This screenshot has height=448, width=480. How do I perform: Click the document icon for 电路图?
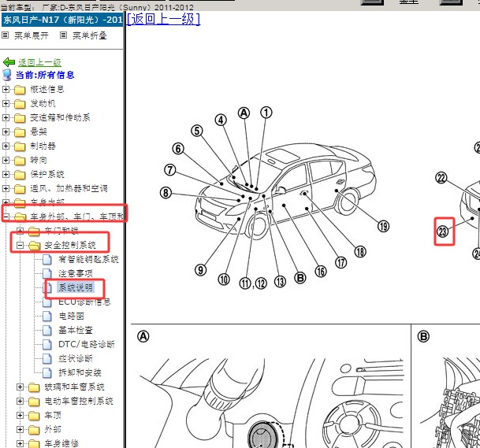click(47, 316)
